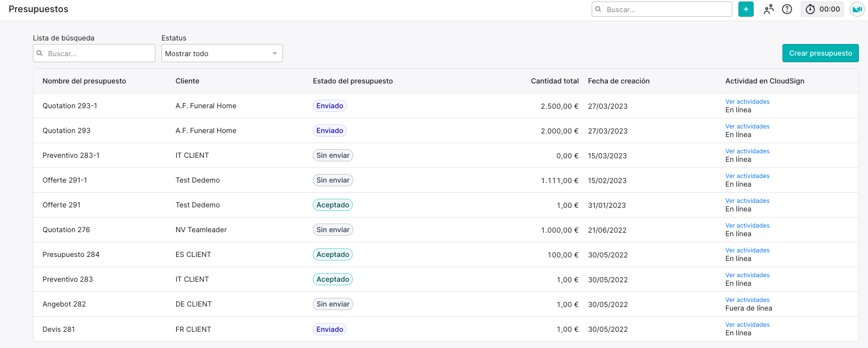Open Ver actividades for Offerte 291
Image resolution: width=868 pixels, height=348 pixels.
(747, 201)
